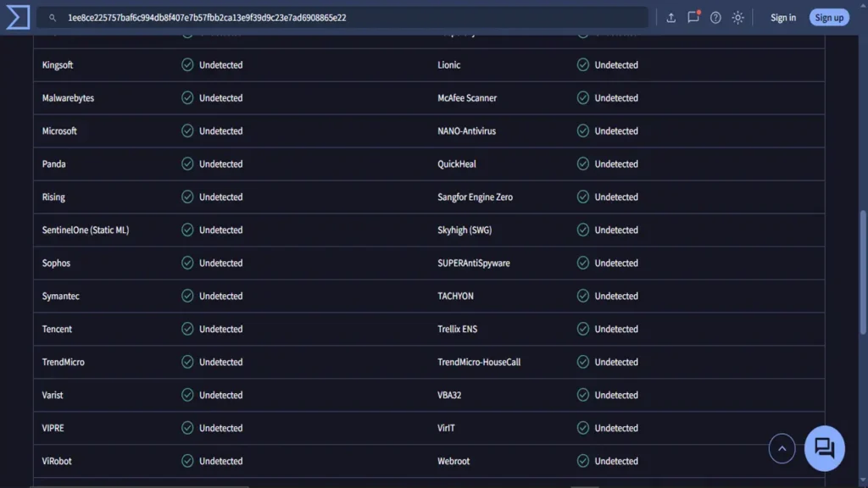The width and height of the screenshot is (868, 488).
Task: Click the checkmark icon beside McAfee Scanner
Action: 582,98
